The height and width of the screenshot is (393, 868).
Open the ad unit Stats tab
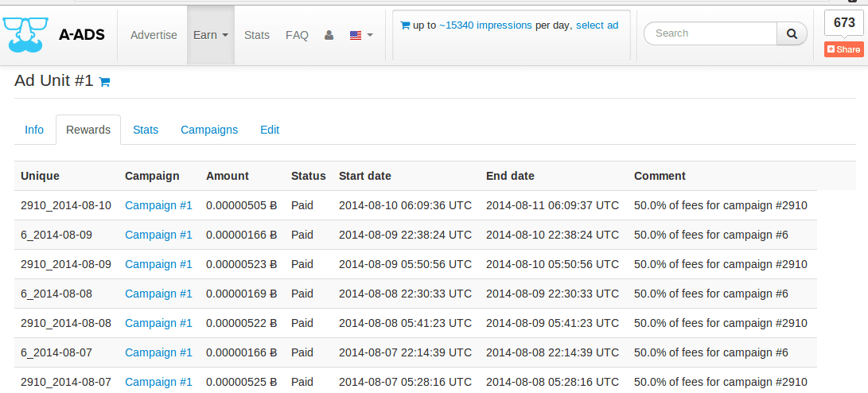146,130
